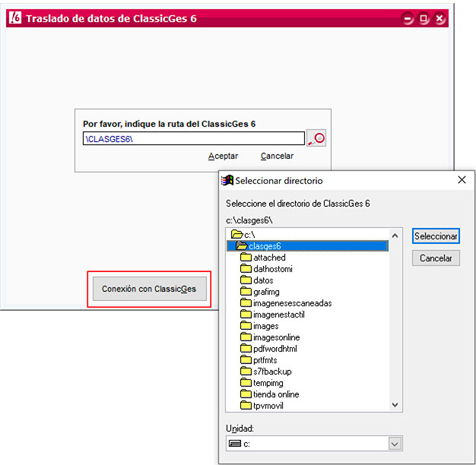Select the datos folder name

[263, 280]
